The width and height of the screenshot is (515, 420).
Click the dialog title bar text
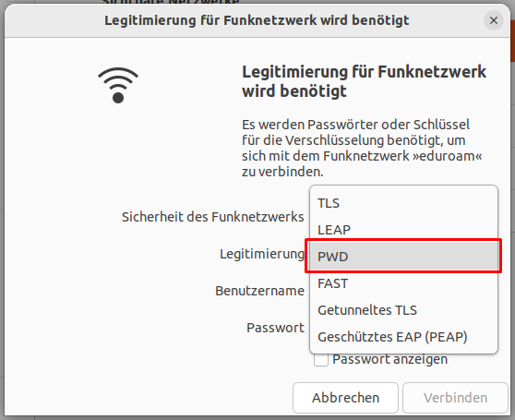pyautogui.click(x=257, y=20)
